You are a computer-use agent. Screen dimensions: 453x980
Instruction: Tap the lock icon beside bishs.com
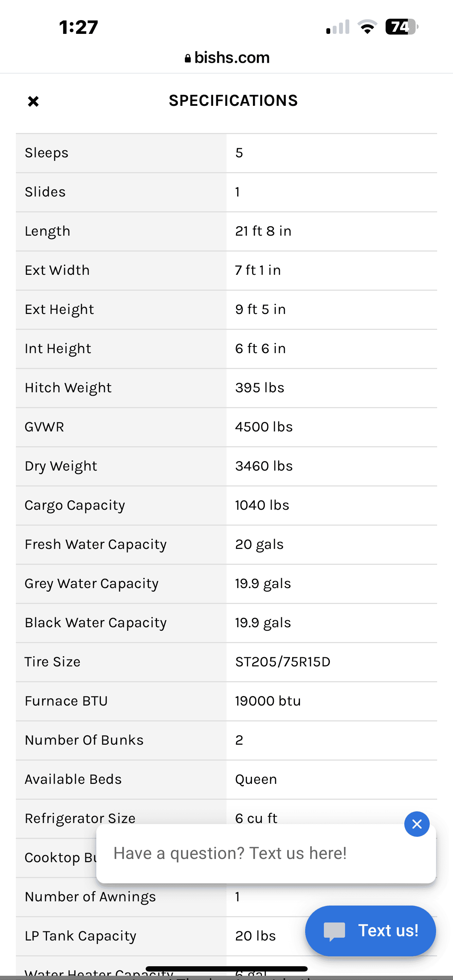point(187,58)
